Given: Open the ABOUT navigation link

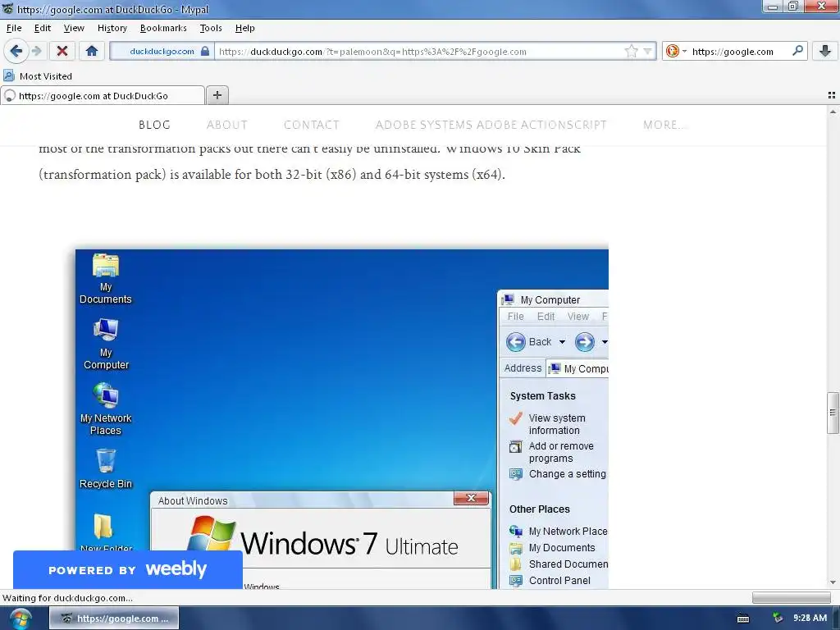Looking at the screenshot, I should 227,125.
